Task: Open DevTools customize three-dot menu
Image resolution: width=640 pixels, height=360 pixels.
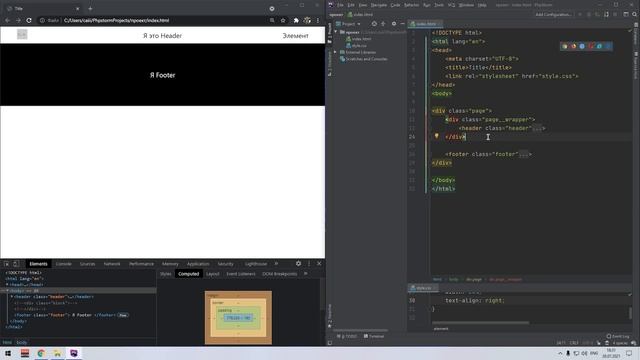Action: pos(309,264)
